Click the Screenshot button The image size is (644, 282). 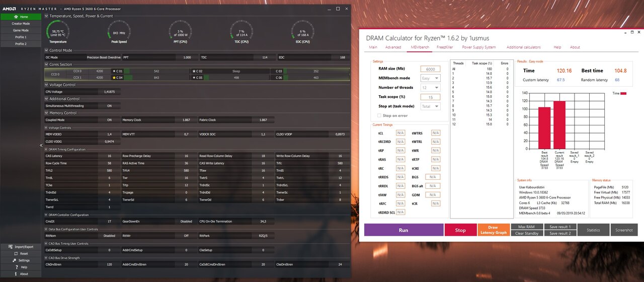(624, 230)
